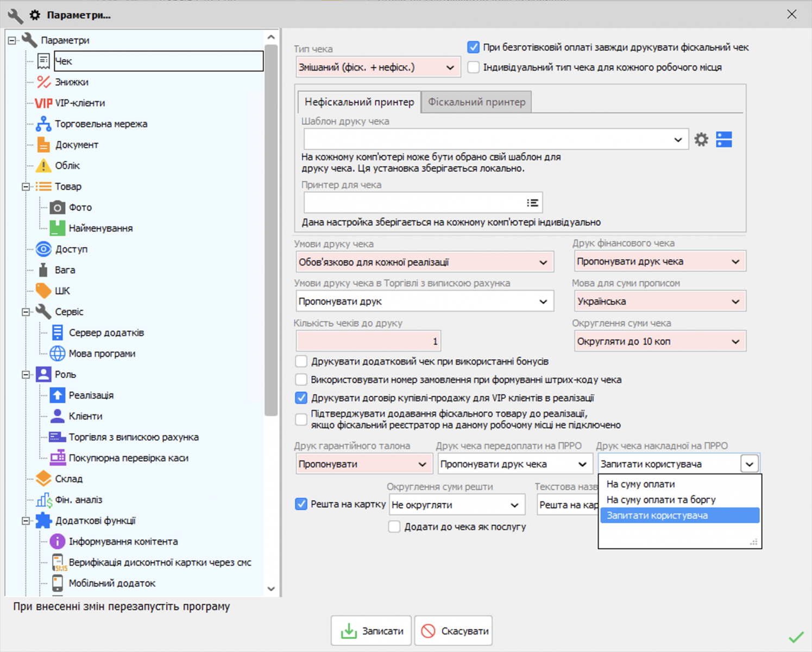
Task: Open the Округлення суми решти dropdown
Action: tap(457, 505)
